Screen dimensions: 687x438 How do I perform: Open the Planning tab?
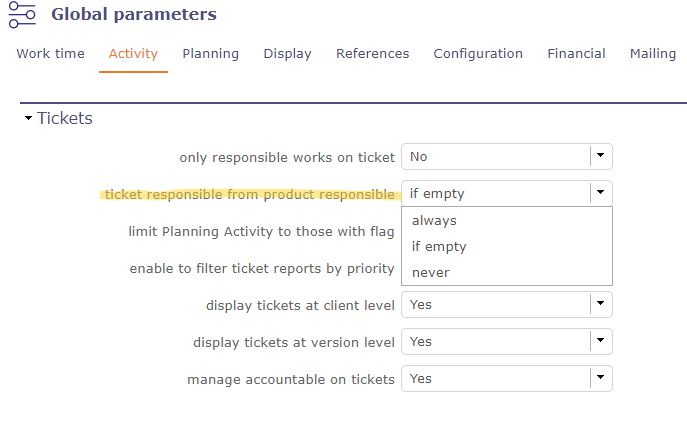[210, 54]
